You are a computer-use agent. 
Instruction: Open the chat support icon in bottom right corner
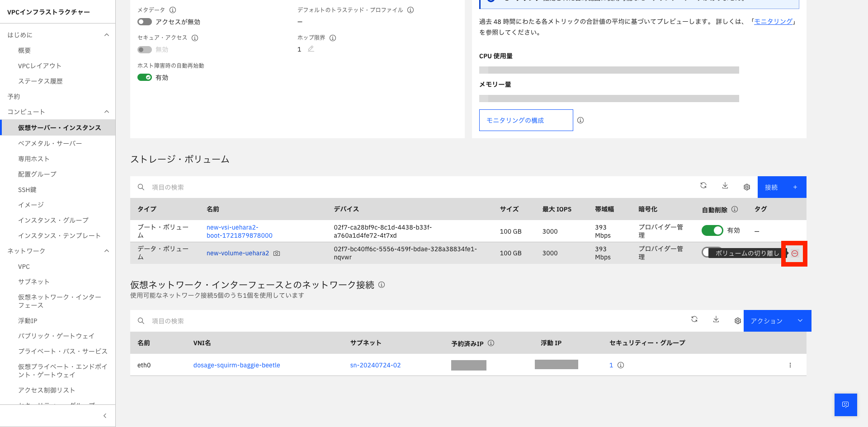click(845, 404)
